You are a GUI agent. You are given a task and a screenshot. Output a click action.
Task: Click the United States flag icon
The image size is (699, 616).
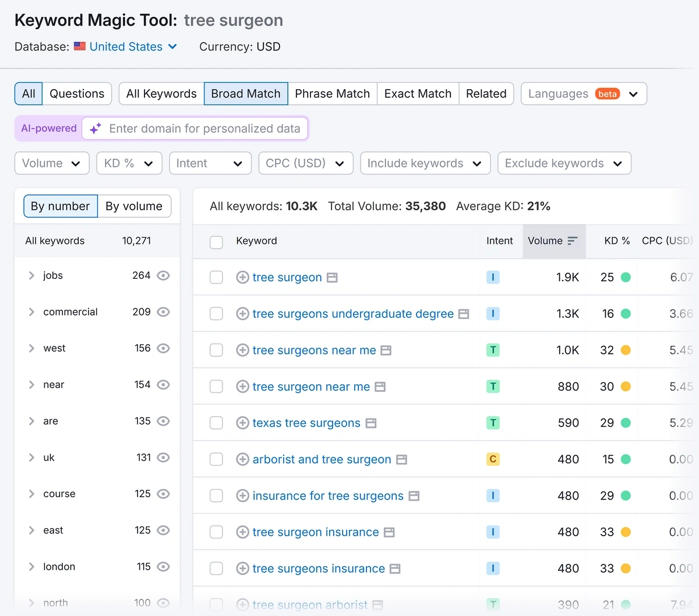tap(80, 47)
